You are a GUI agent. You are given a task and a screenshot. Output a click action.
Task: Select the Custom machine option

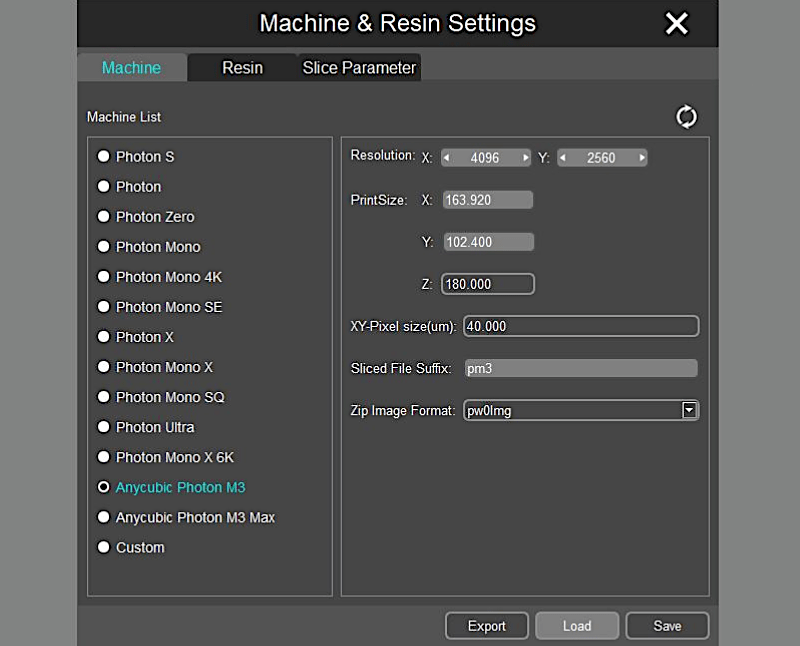pyautogui.click(x=104, y=547)
